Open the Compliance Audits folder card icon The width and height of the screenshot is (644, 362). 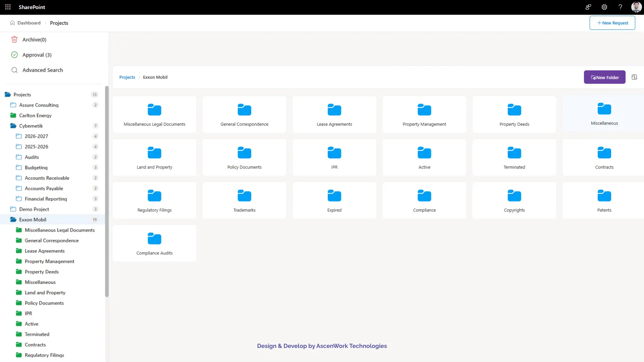pyautogui.click(x=154, y=238)
